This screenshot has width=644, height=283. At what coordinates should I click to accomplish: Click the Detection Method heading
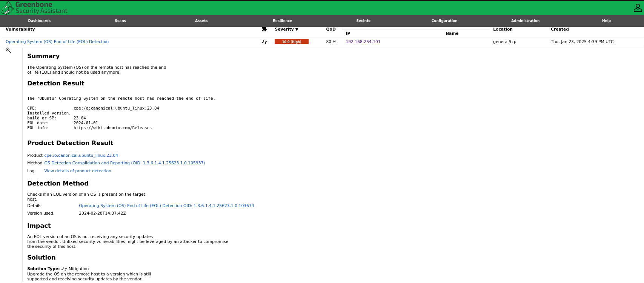(58, 184)
